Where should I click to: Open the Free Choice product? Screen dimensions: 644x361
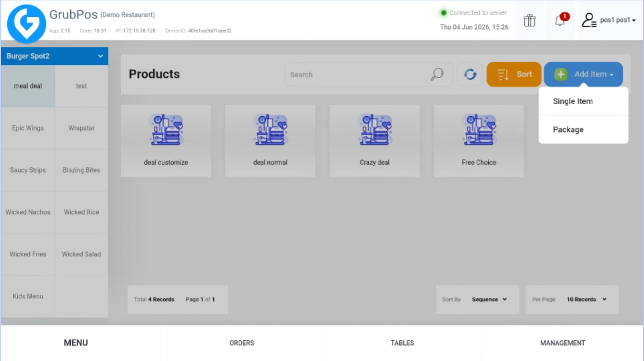coord(479,141)
